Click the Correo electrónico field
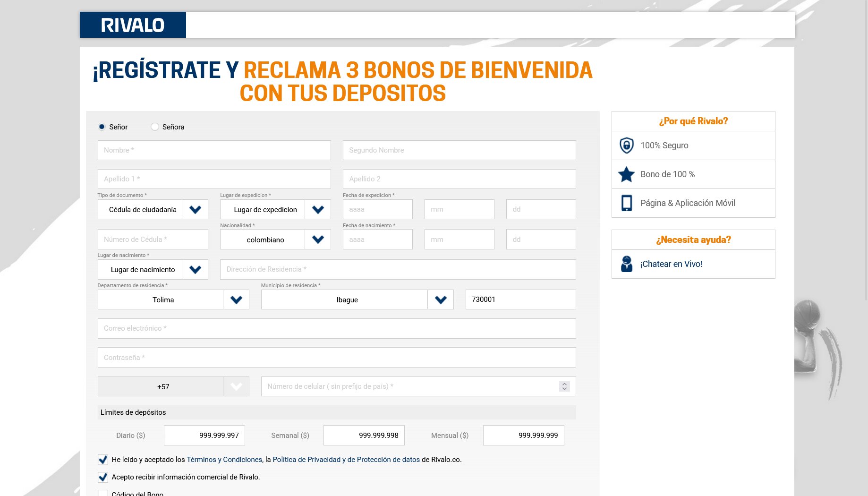The image size is (868, 496). pos(337,328)
